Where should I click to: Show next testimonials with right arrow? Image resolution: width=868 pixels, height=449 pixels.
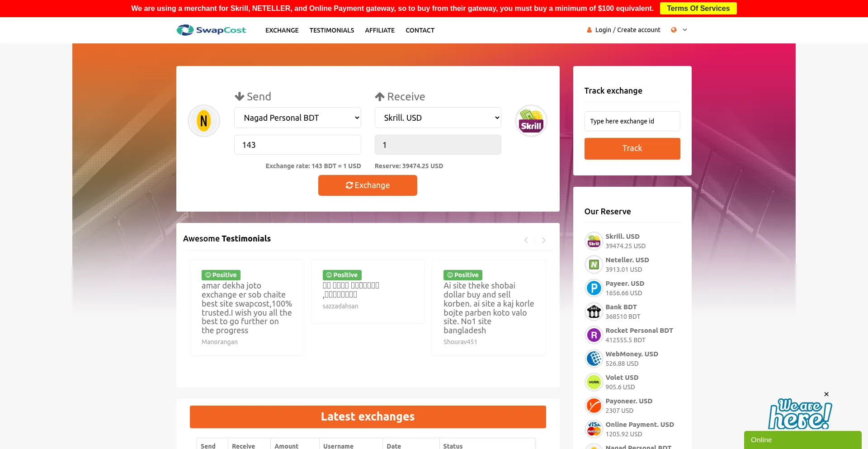[544, 240]
